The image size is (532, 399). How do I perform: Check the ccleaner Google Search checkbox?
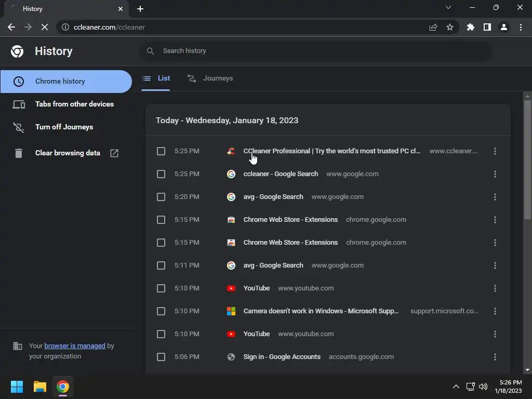tap(161, 174)
